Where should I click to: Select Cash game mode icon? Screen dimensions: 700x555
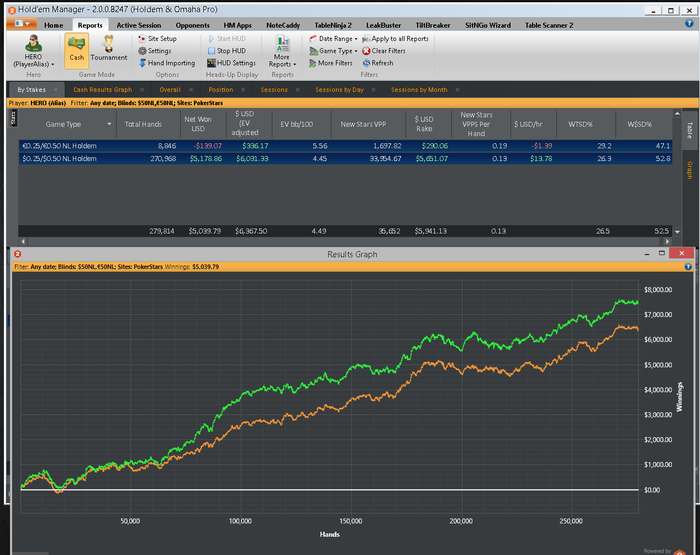coord(76,49)
